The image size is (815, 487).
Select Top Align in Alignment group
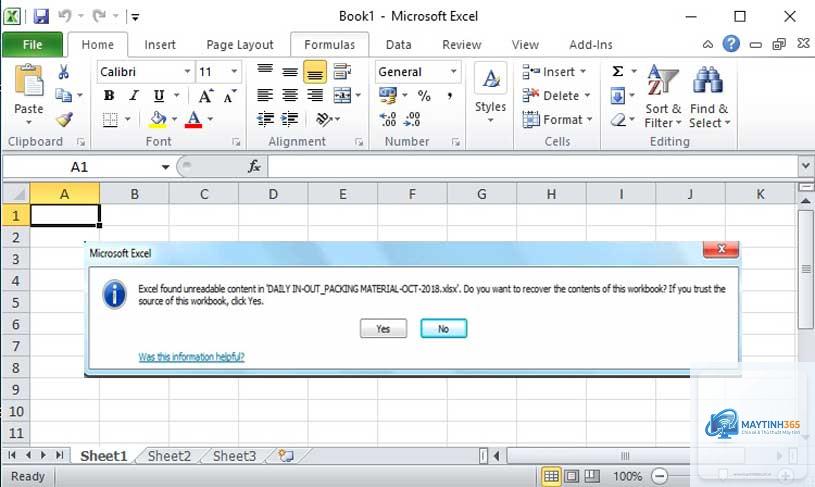tap(265, 71)
